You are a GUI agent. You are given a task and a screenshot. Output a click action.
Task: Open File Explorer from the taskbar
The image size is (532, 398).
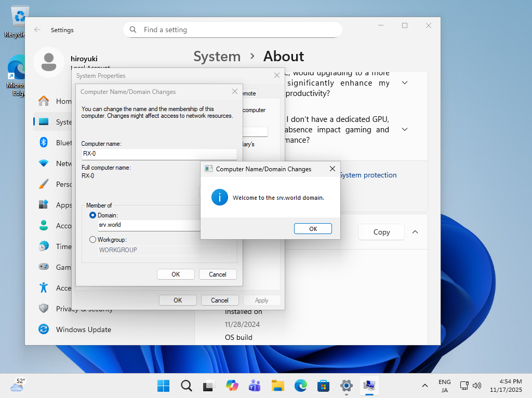278,386
